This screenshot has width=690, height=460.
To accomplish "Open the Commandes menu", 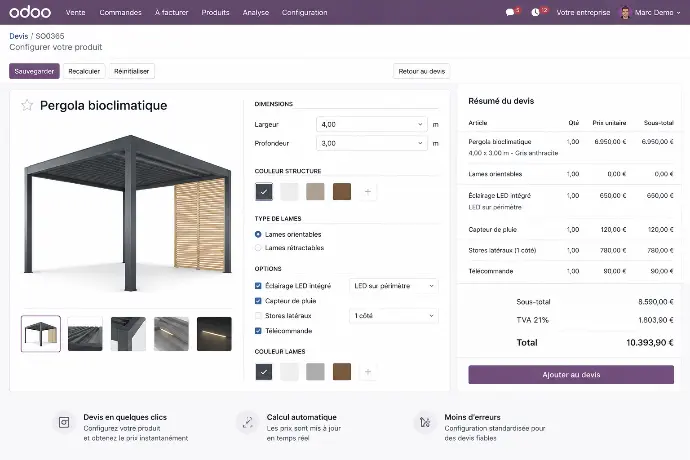I will click(x=120, y=12).
